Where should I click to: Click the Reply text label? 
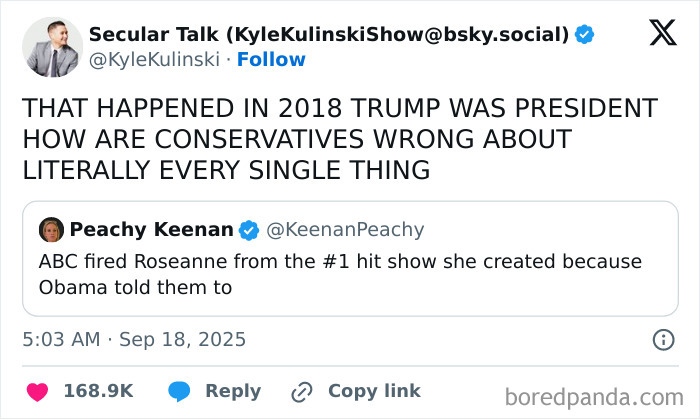coord(233,391)
